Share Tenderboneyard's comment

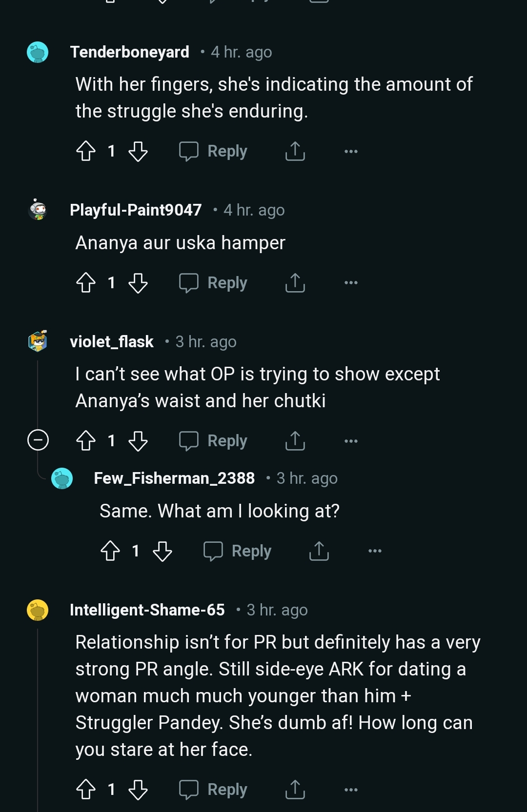click(x=295, y=151)
